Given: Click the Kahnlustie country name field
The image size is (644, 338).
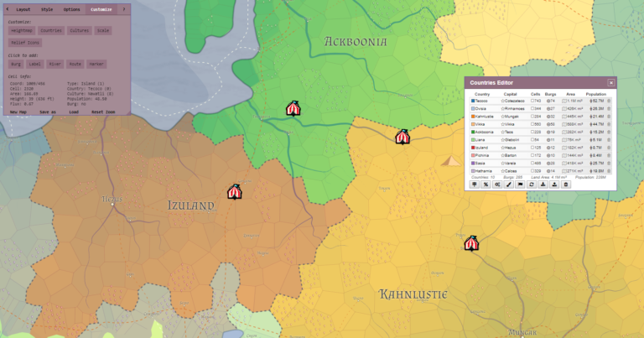Looking at the screenshot, I should pyautogui.click(x=486, y=116).
